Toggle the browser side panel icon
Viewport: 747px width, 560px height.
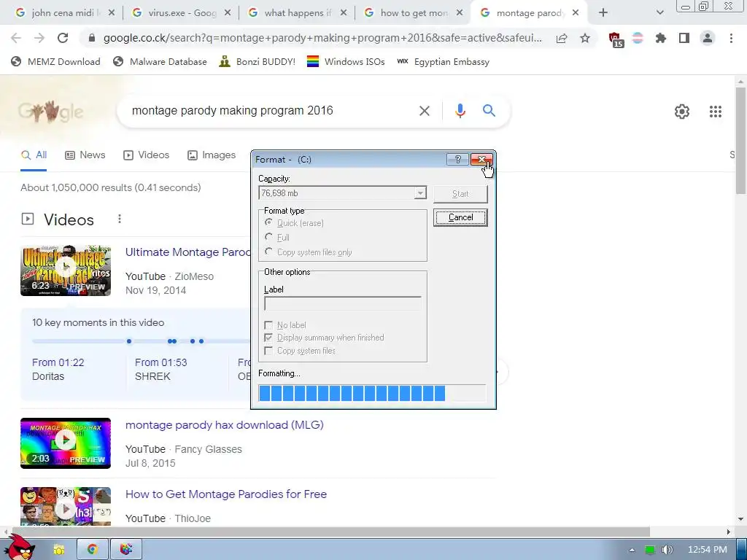pyautogui.click(x=684, y=38)
